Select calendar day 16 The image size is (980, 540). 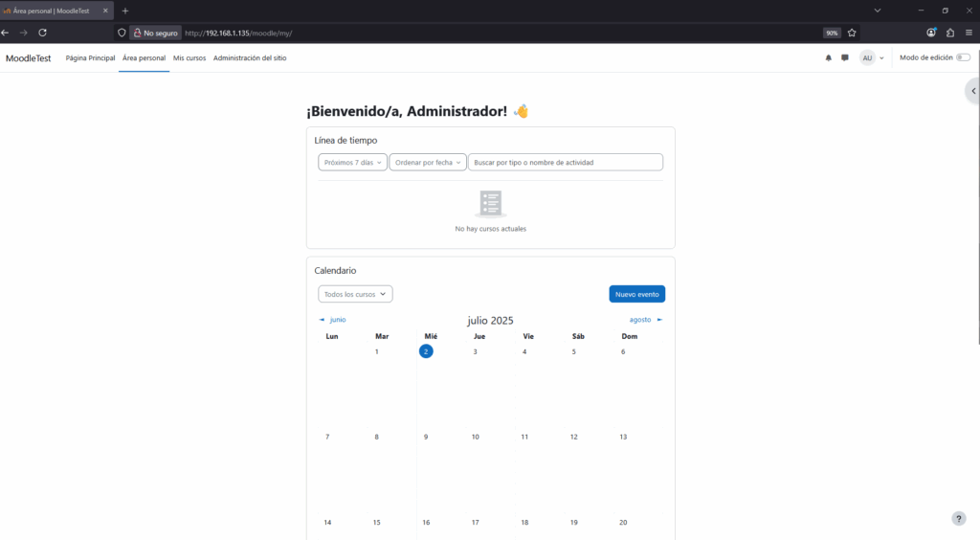click(426, 523)
